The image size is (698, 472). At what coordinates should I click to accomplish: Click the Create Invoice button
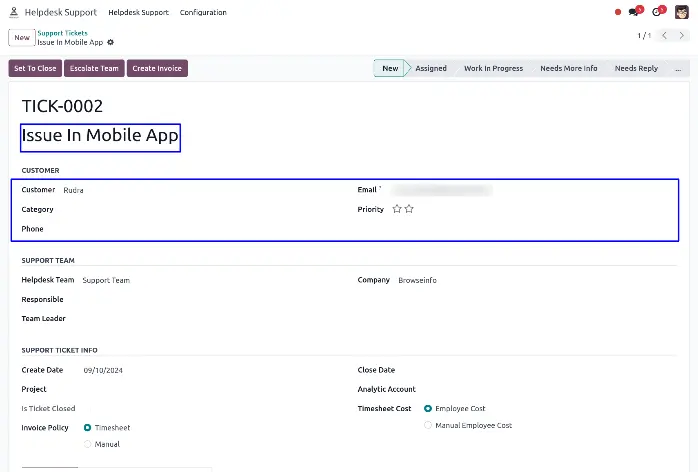(158, 69)
